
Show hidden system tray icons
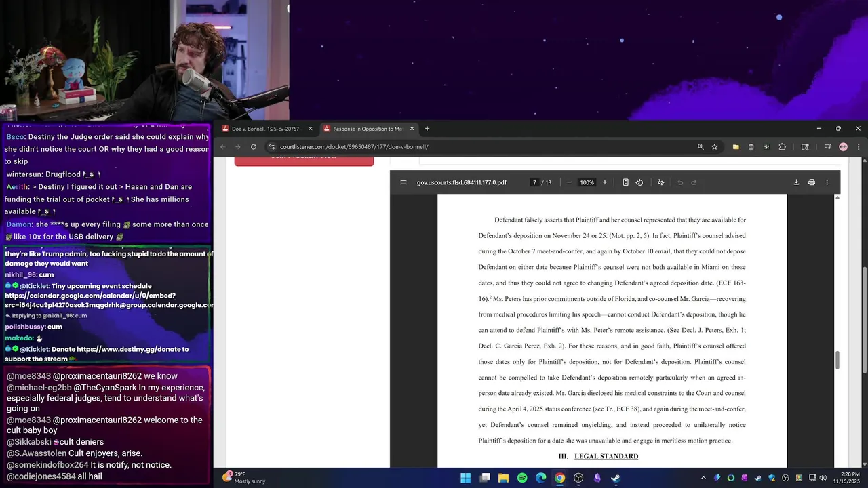click(x=703, y=478)
